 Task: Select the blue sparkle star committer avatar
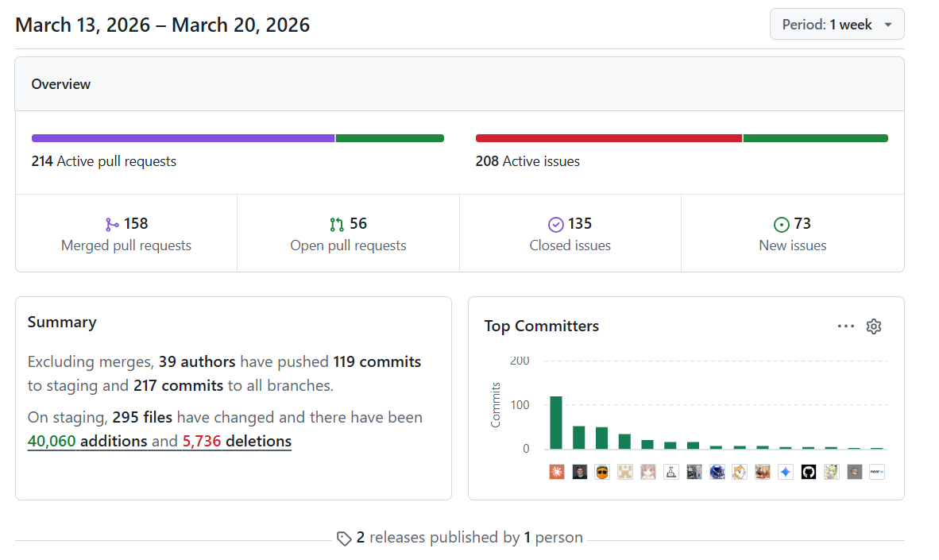coord(786,472)
